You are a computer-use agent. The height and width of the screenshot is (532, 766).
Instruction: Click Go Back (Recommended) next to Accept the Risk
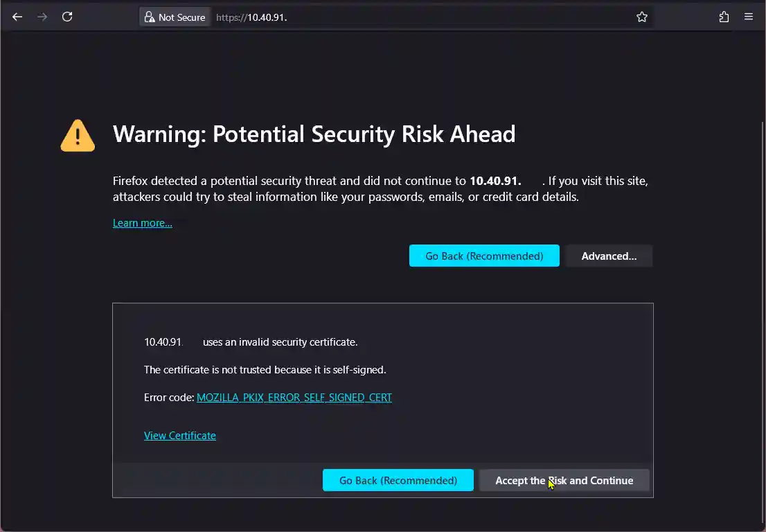click(x=398, y=480)
